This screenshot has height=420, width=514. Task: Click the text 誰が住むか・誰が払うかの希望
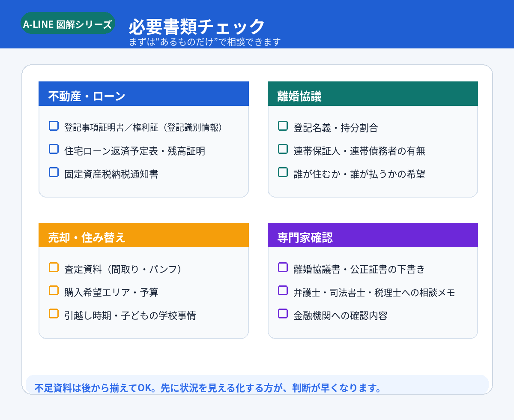pyautogui.click(x=359, y=174)
